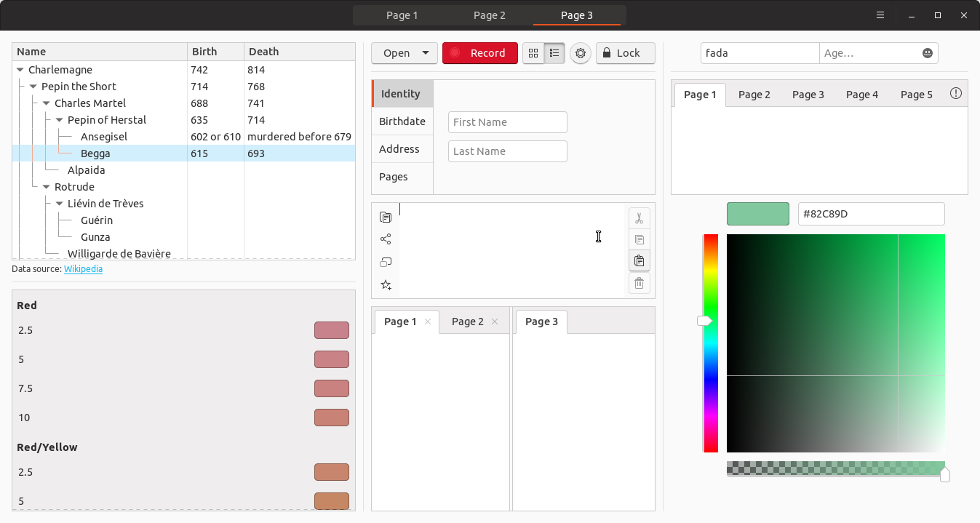
Task: Collapse the Charles Martel node
Action: (47, 104)
